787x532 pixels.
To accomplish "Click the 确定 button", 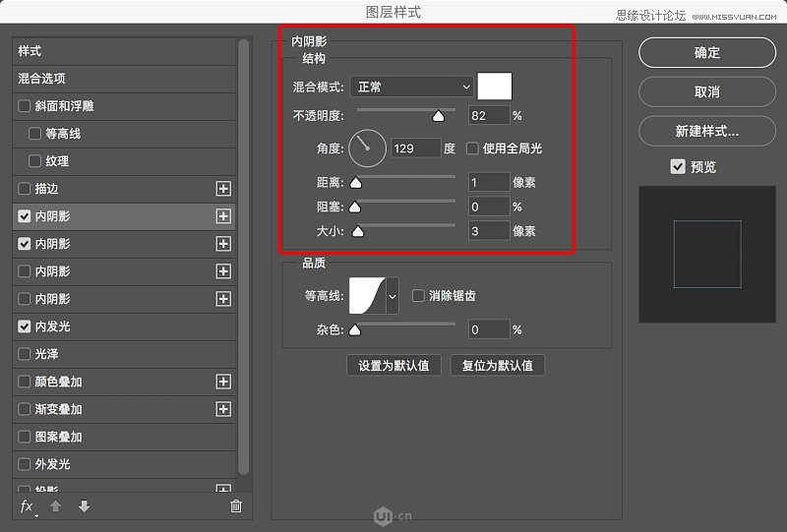I will point(707,53).
